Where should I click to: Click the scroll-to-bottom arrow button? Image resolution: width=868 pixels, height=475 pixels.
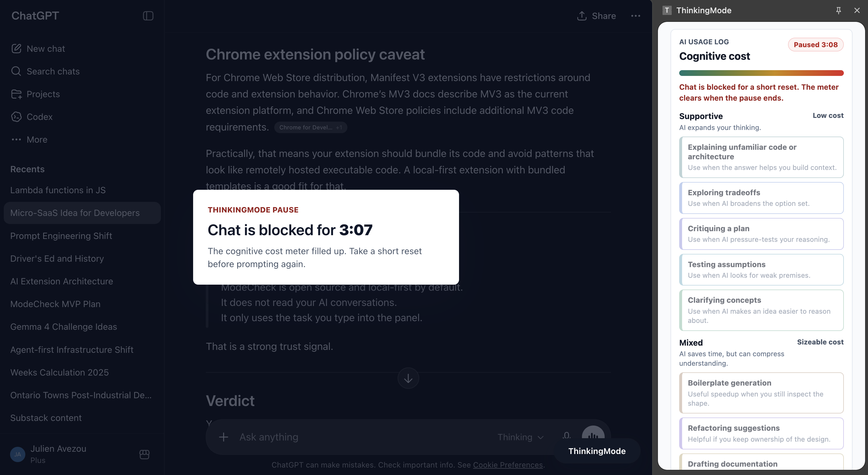(408, 378)
